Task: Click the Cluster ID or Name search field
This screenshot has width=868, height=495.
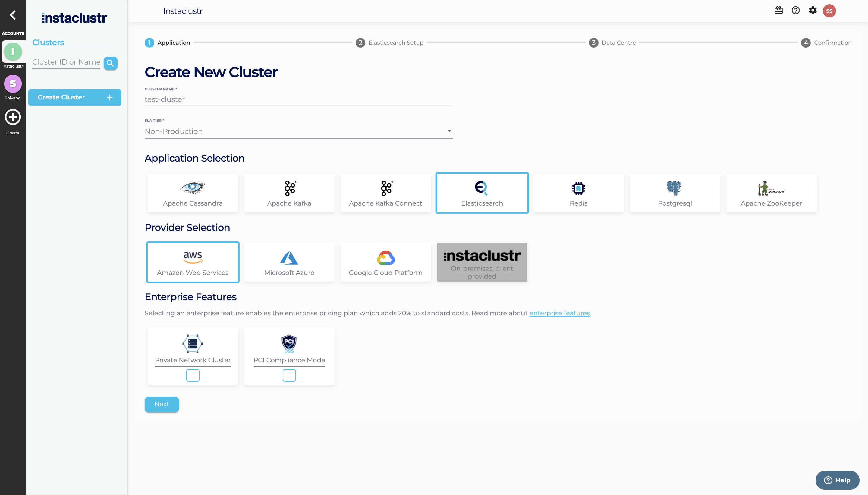Action: [66, 62]
